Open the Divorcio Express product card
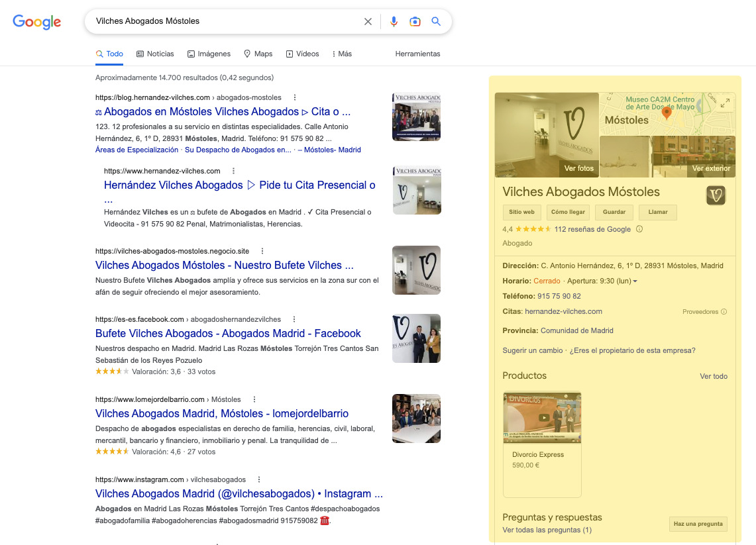The image size is (756, 545). click(x=543, y=444)
